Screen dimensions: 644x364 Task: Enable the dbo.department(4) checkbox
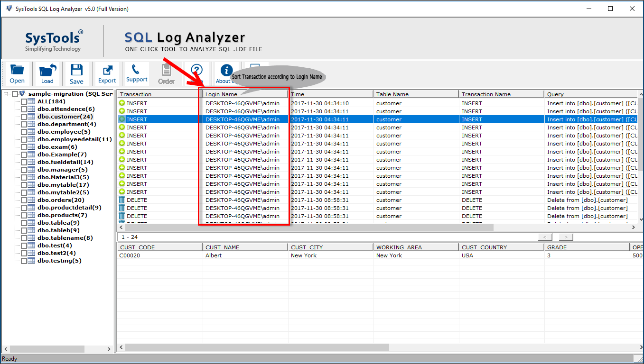[24, 124]
